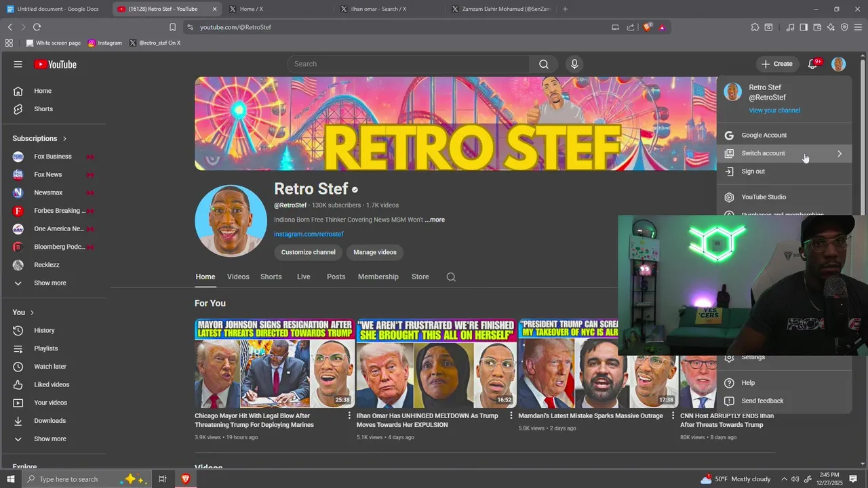Open the Brave Shields lion icon
The image size is (868, 488).
click(x=648, y=27)
